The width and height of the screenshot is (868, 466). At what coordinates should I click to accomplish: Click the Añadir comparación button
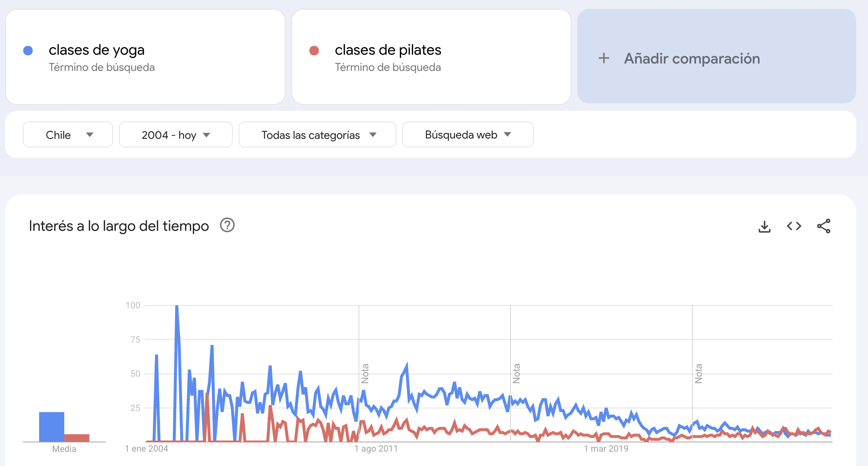click(717, 56)
